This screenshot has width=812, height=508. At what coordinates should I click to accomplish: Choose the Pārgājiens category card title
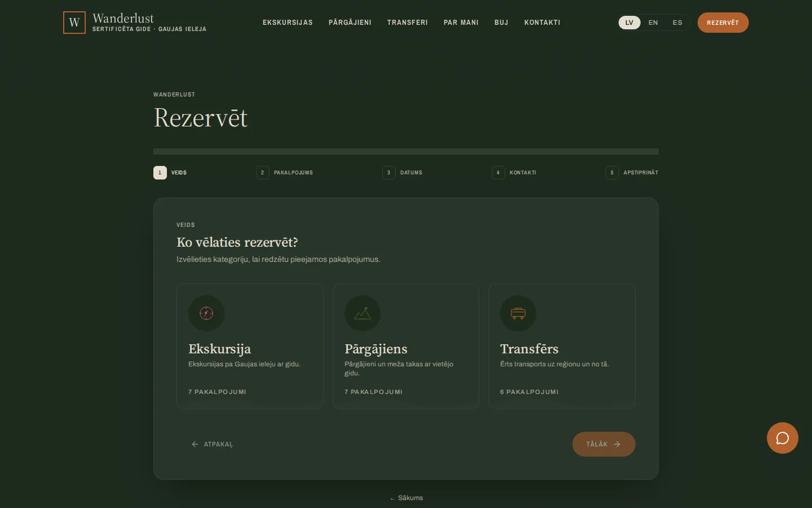click(x=376, y=349)
